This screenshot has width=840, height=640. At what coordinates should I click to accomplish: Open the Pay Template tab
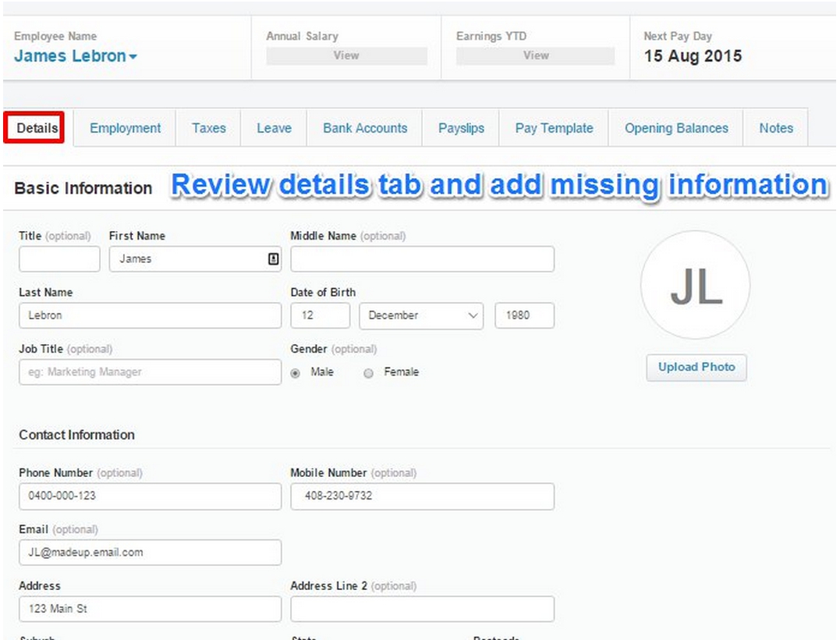pyautogui.click(x=554, y=129)
